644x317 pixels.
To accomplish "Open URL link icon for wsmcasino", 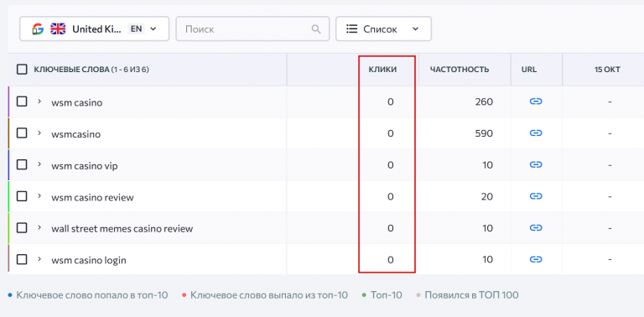I will coord(536,133).
